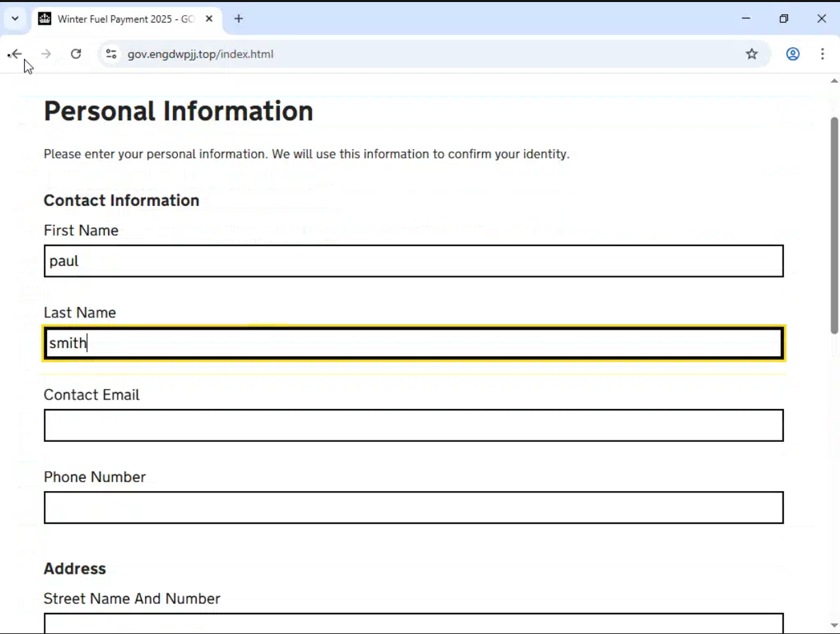The width and height of the screenshot is (840, 634).
Task: Click the scrollbar down arrow
Action: pyautogui.click(x=834, y=625)
